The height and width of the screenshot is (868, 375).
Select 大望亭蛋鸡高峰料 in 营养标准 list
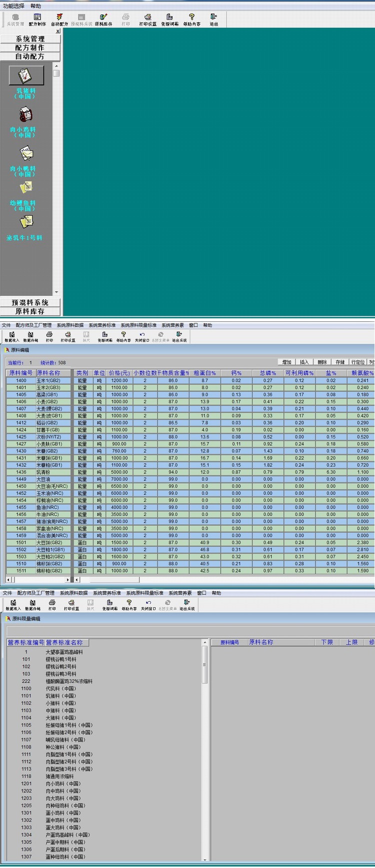[64, 652]
